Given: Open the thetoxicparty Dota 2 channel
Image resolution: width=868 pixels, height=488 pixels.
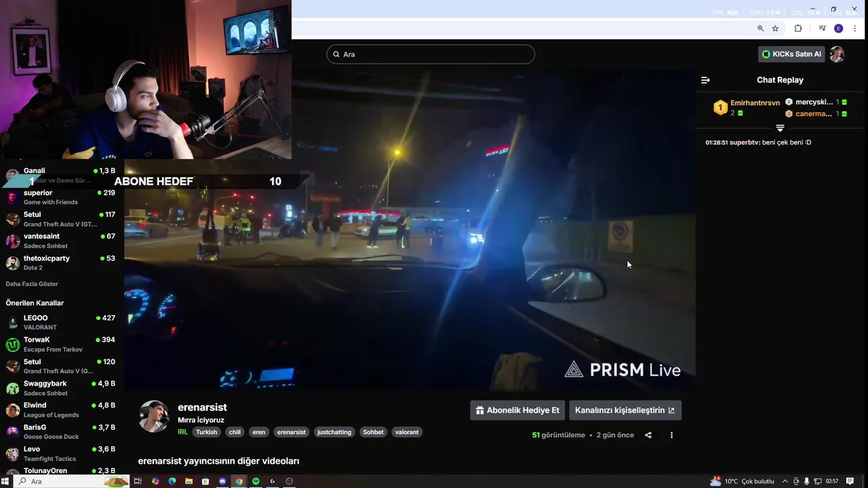Looking at the screenshot, I should (x=61, y=262).
